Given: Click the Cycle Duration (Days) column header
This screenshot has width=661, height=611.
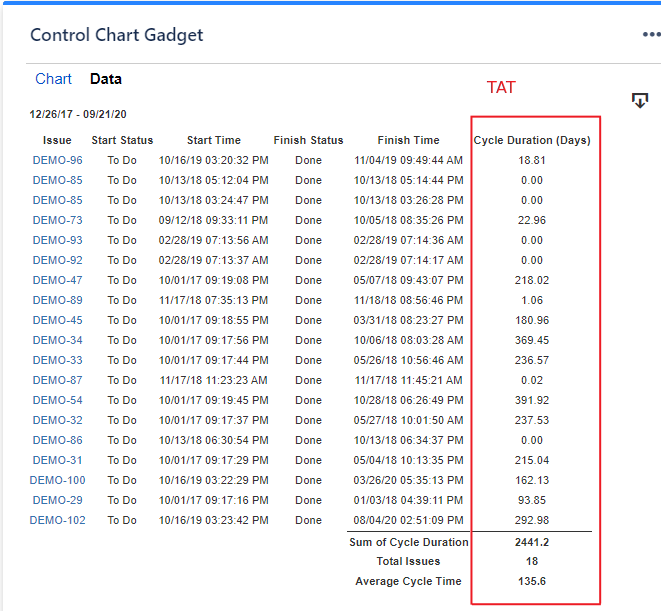Looking at the screenshot, I should (532, 140).
